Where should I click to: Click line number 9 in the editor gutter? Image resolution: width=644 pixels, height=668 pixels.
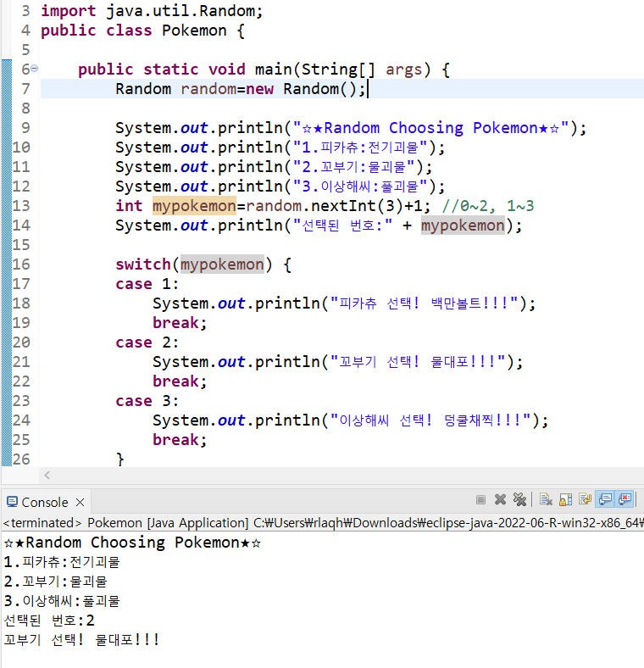coord(25,128)
